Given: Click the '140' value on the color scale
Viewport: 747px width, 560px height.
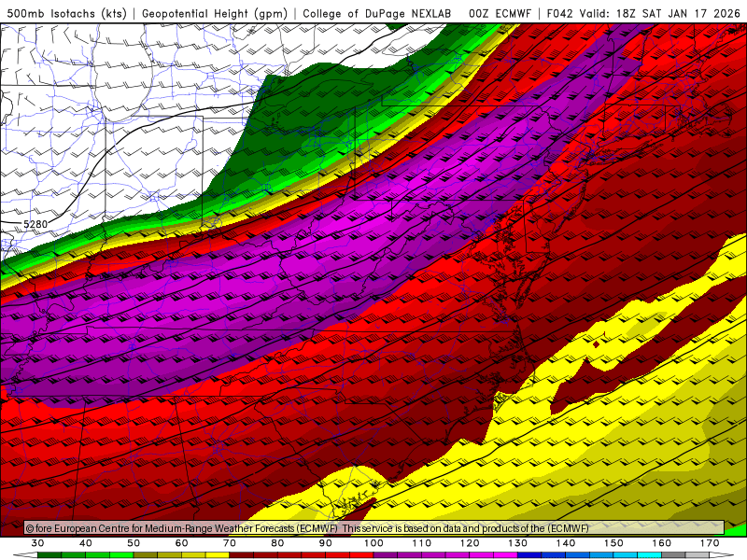Looking at the screenshot, I should click(x=566, y=543).
